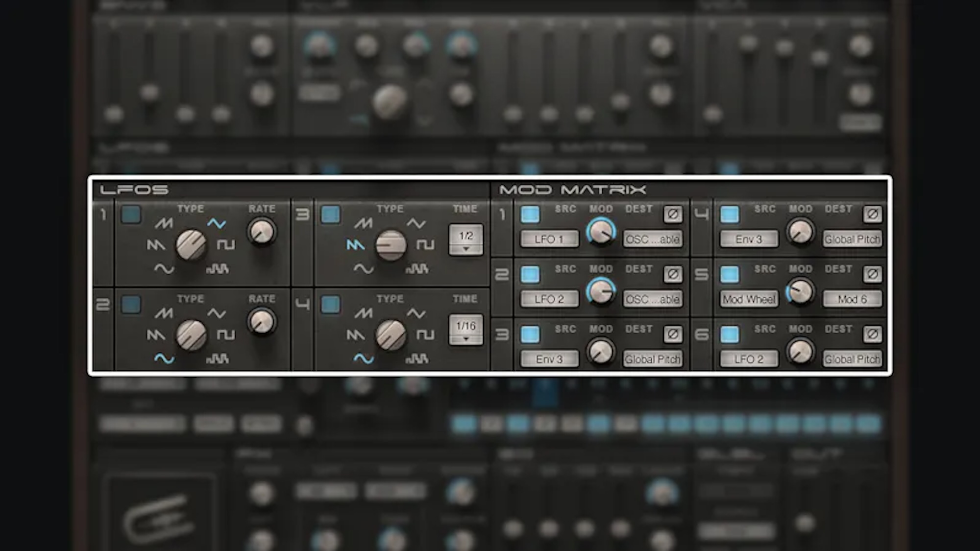
Task: Select ramp-down saw waveform for LFO 1
Action: [x=156, y=244]
